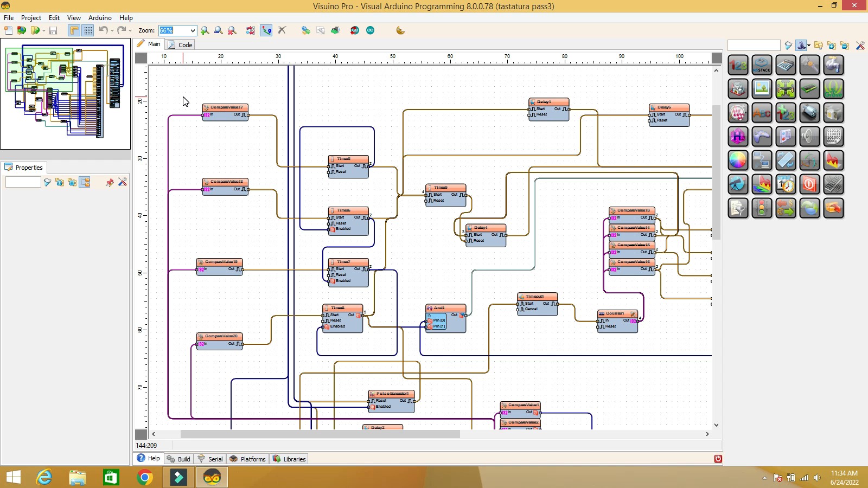Open the Platforms tab
This screenshot has height=488, width=868.
tap(248, 459)
